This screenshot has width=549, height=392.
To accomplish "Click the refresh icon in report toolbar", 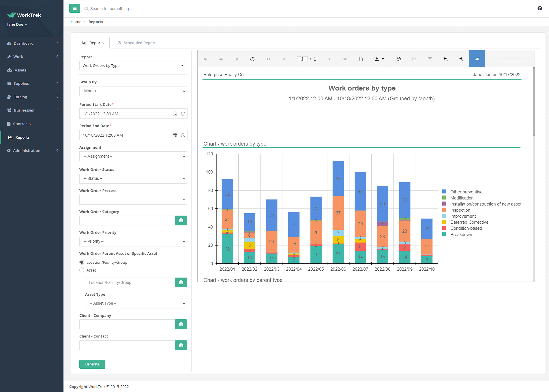I will [252, 59].
